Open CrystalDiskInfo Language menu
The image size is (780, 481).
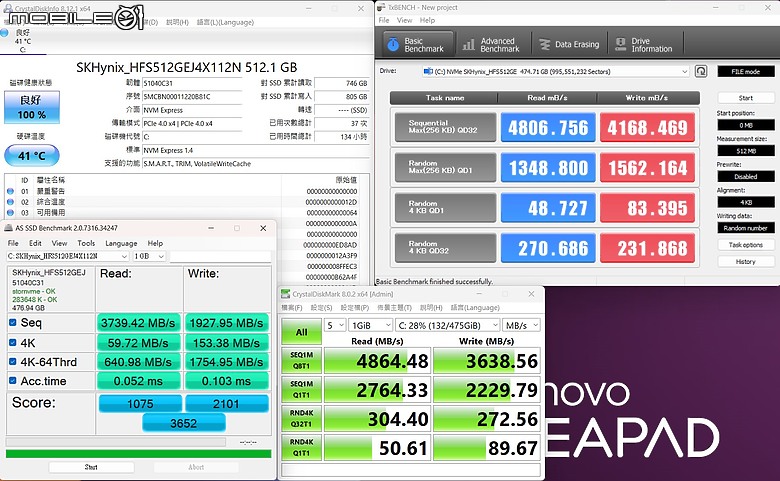click(225, 22)
